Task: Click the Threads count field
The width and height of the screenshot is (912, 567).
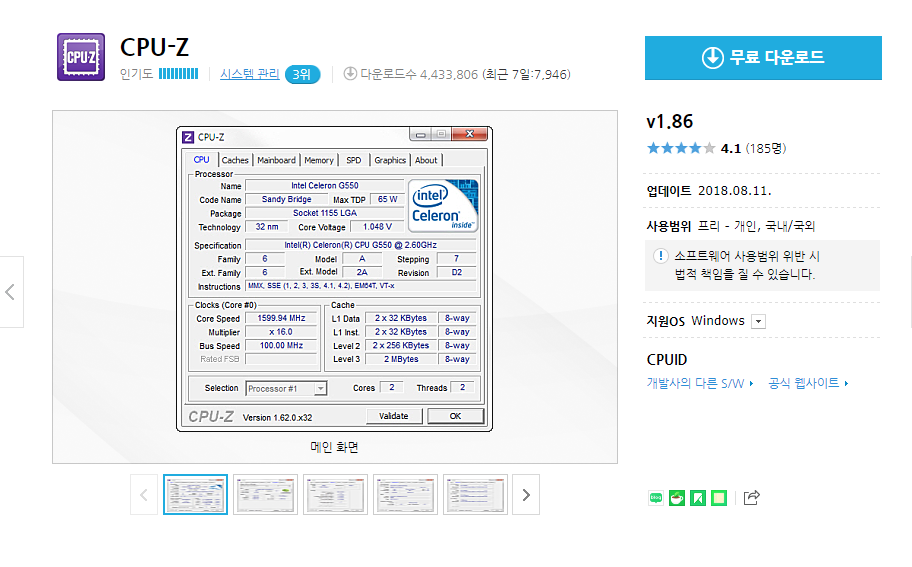Action: pyautogui.click(x=462, y=387)
